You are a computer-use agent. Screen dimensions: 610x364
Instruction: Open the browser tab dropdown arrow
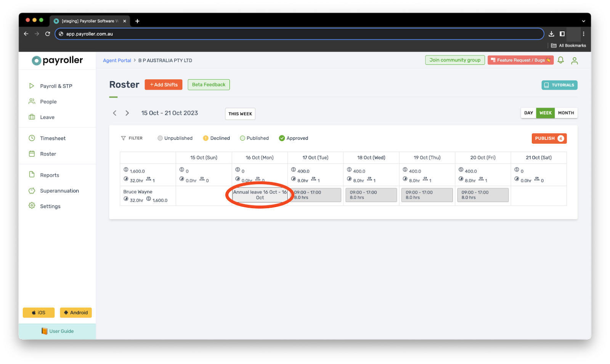pyautogui.click(x=583, y=21)
